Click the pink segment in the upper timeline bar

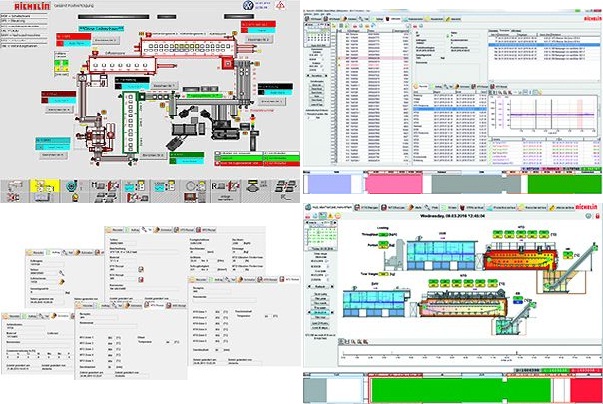pyautogui.click(x=394, y=184)
